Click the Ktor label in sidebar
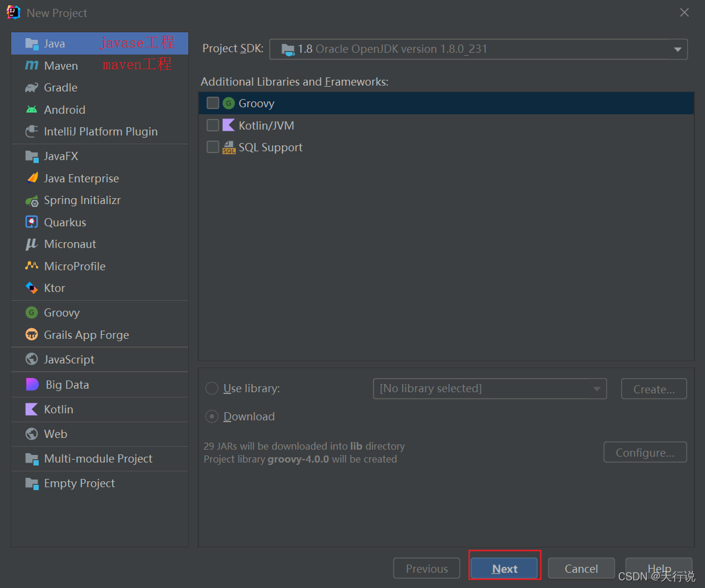 55,288
